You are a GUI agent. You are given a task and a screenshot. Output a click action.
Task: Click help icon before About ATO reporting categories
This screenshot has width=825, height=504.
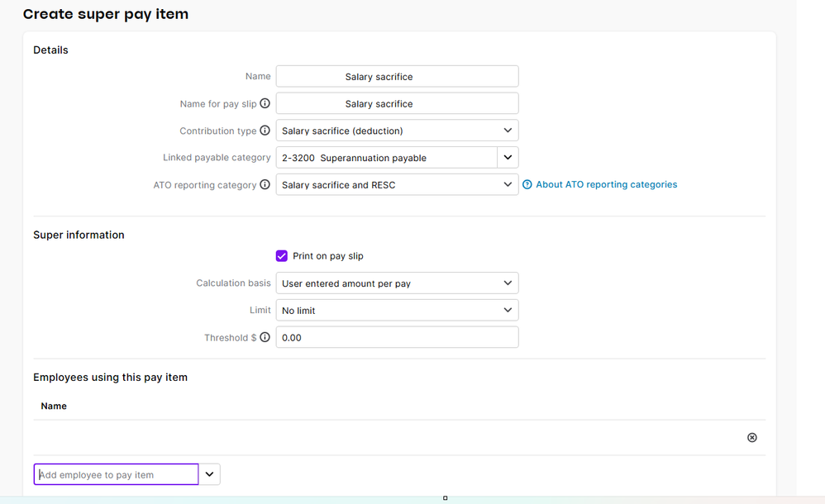coord(527,184)
